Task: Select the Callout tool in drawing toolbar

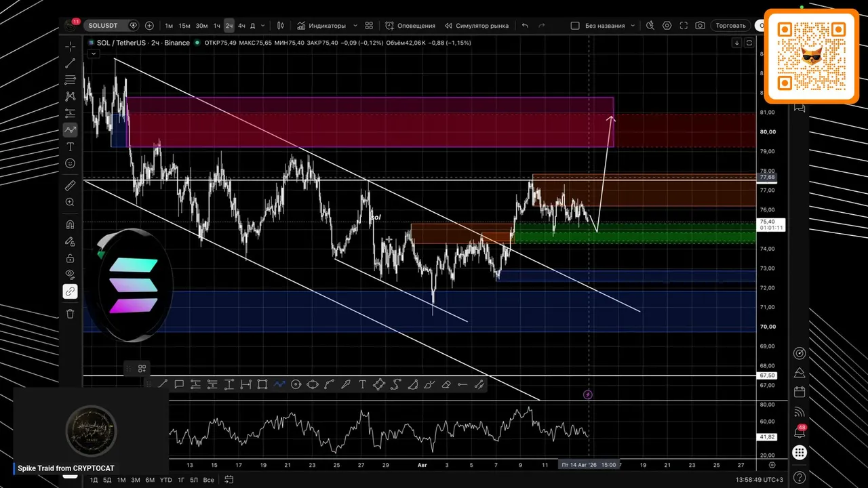Action: (179, 384)
